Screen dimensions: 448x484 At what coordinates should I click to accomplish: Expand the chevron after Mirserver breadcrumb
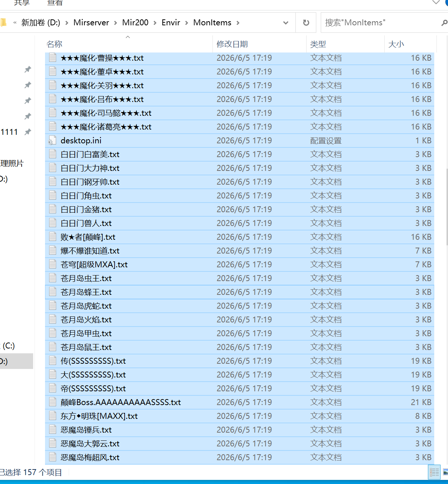pyautogui.click(x=115, y=23)
